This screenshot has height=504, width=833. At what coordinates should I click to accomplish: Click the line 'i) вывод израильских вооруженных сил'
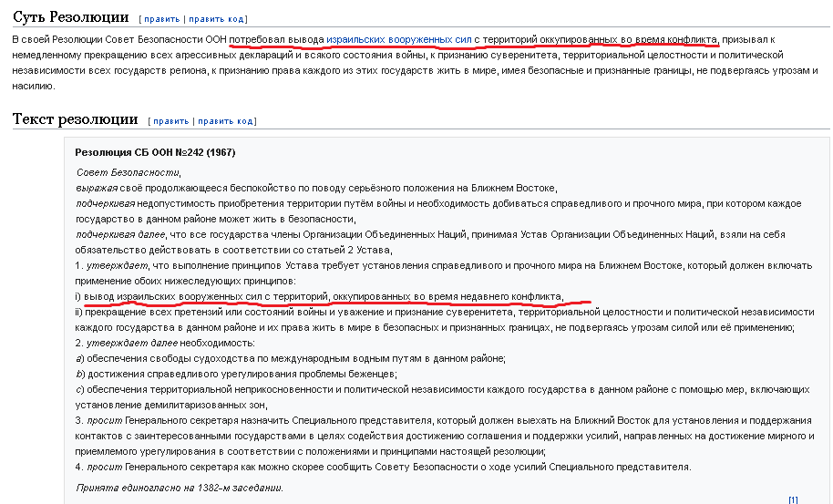[x=319, y=296]
